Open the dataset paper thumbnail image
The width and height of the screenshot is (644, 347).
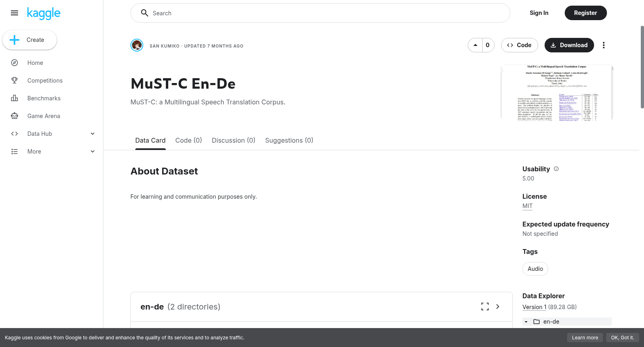(557, 93)
